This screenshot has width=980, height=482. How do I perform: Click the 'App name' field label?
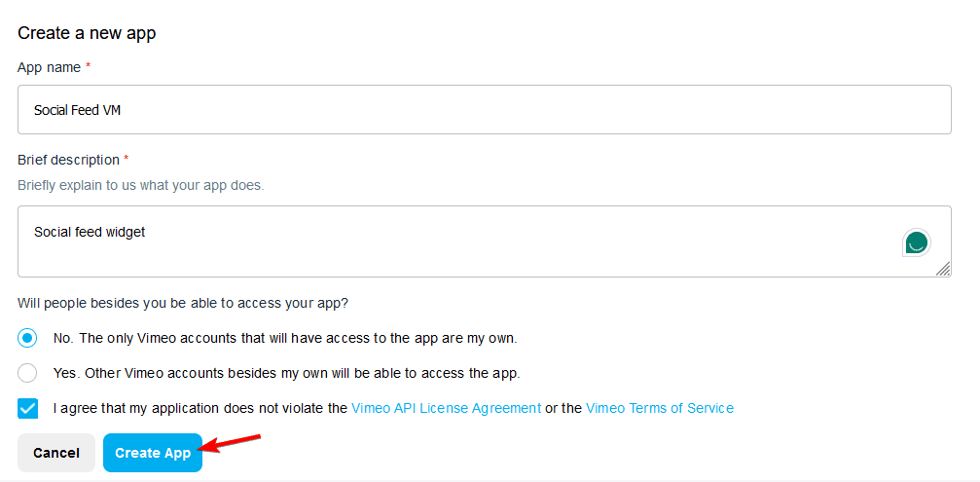[49, 67]
